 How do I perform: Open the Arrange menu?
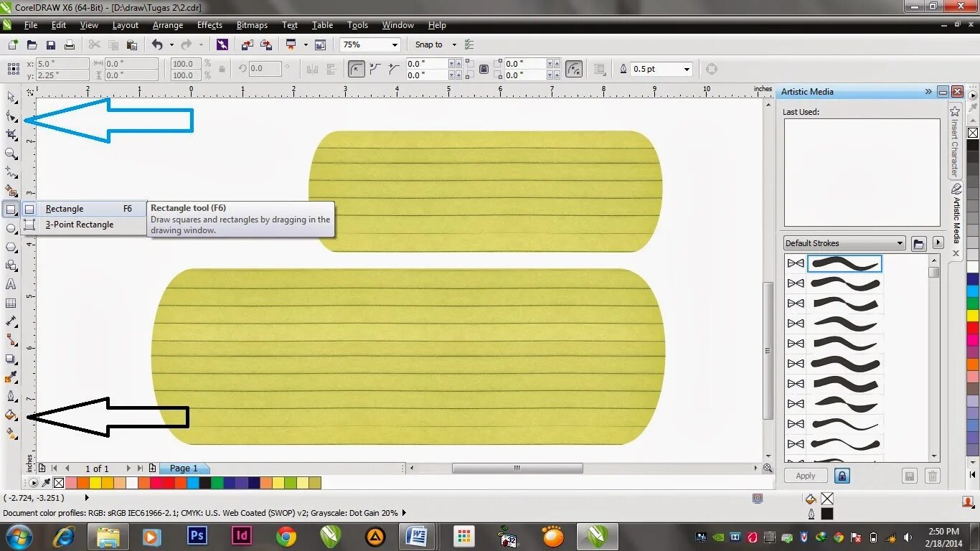pos(168,25)
